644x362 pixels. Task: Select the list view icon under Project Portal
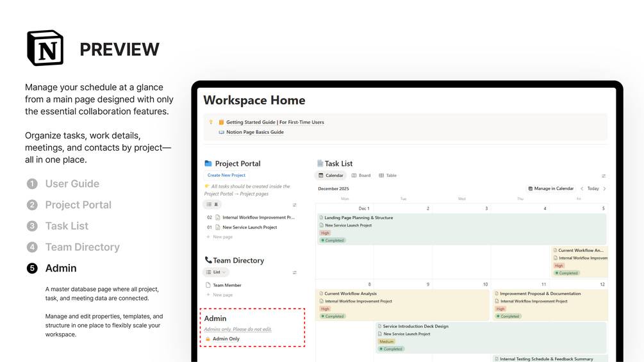point(209,204)
